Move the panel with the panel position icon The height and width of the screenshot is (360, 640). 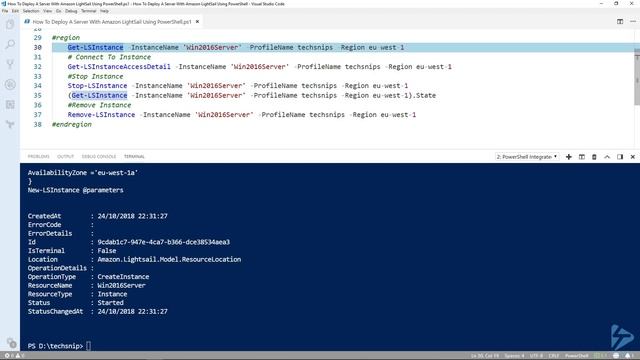[620, 157]
